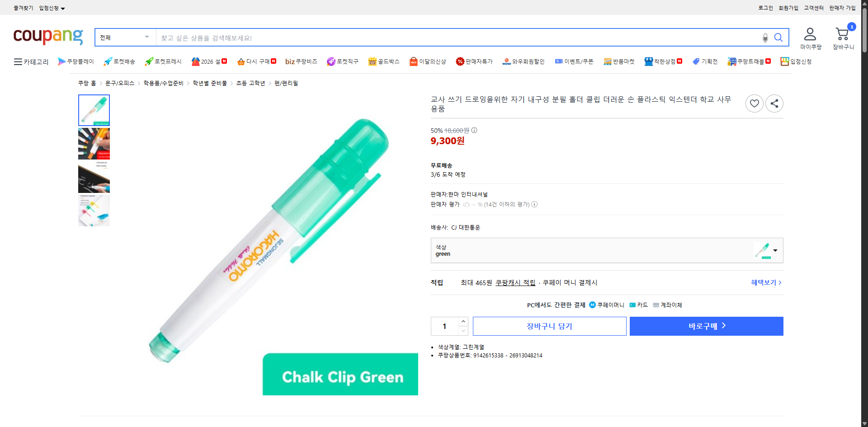Click the search magnifier icon
The height and width of the screenshot is (427, 868).
[778, 38]
